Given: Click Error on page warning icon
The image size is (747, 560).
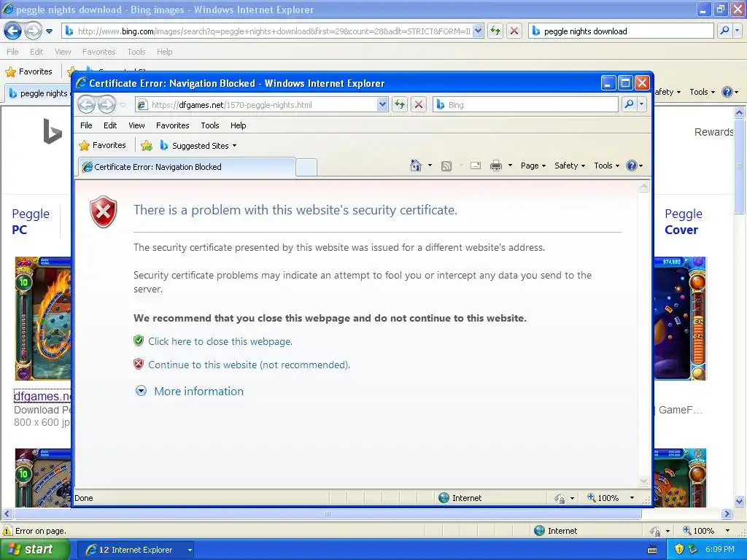Looking at the screenshot, I should click(x=7, y=531).
